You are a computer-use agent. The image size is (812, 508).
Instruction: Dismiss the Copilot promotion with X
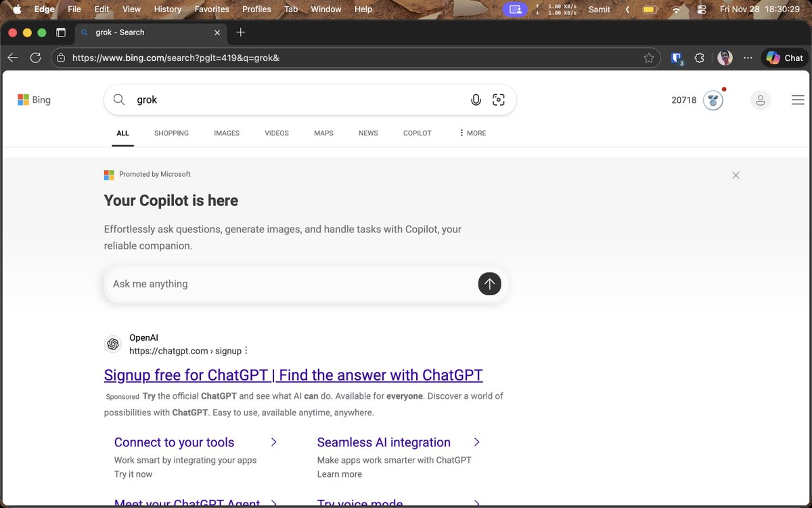pyautogui.click(x=736, y=175)
